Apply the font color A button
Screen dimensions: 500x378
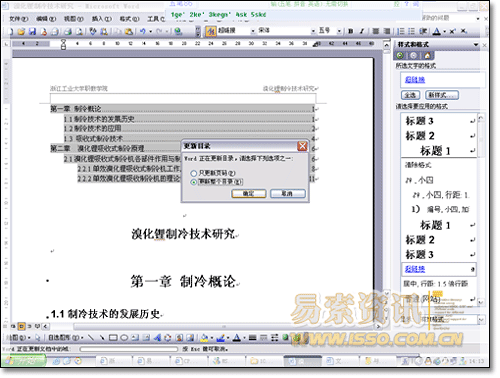click(437, 31)
